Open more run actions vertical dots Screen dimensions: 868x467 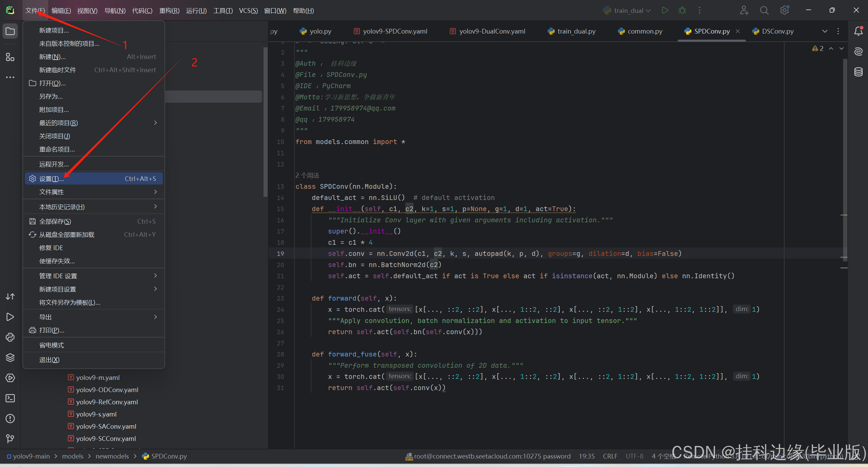click(x=699, y=11)
